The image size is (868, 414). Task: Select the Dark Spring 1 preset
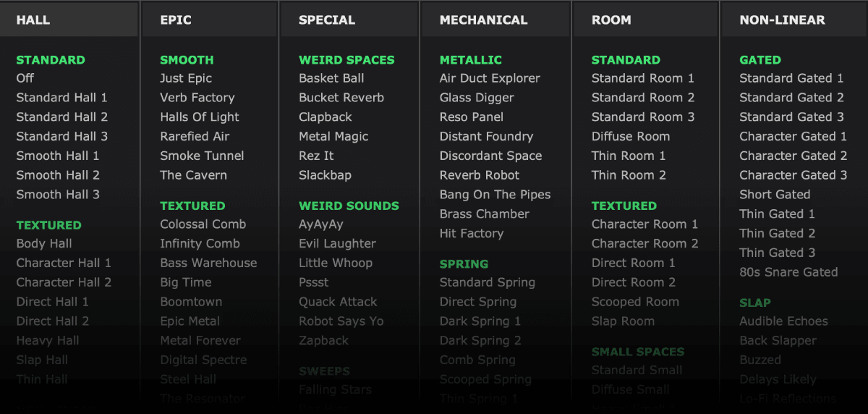(x=480, y=321)
